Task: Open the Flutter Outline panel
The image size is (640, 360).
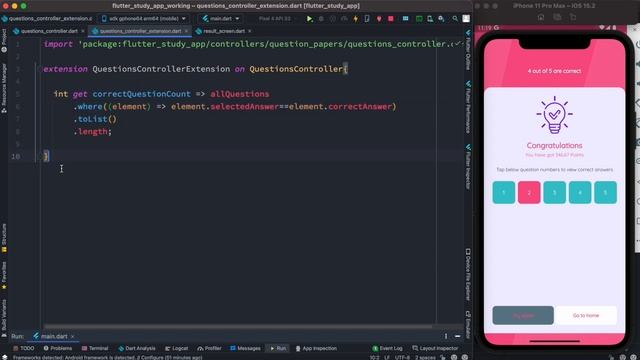Action: (x=468, y=49)
